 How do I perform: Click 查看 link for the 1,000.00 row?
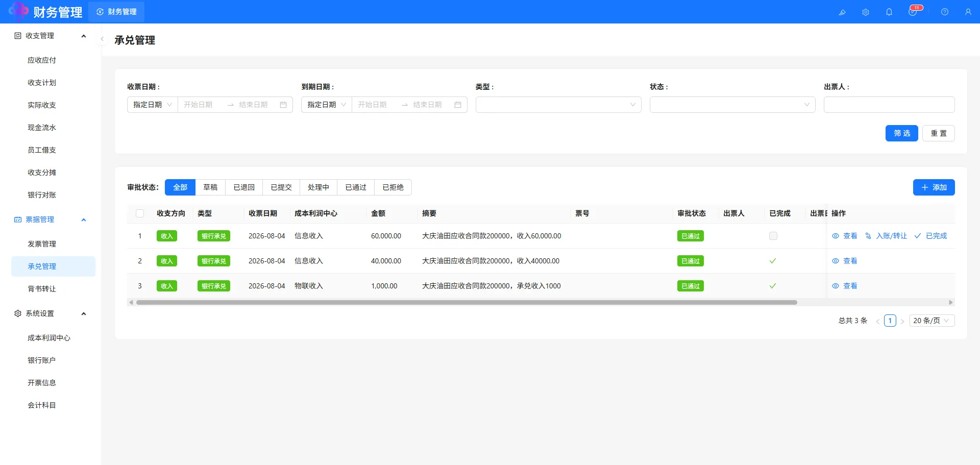coord(850,286)
